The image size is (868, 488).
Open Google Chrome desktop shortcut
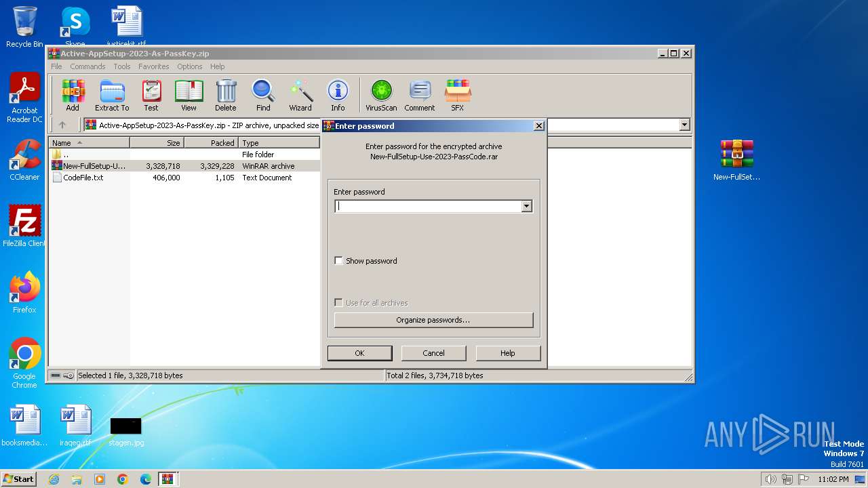pos(24,363)
